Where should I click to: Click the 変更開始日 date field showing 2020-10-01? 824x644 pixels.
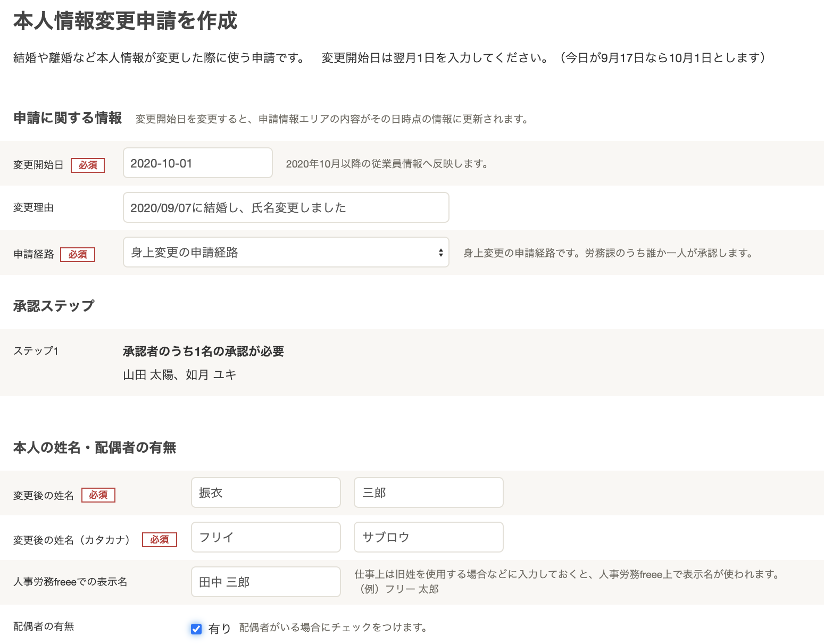197,163
